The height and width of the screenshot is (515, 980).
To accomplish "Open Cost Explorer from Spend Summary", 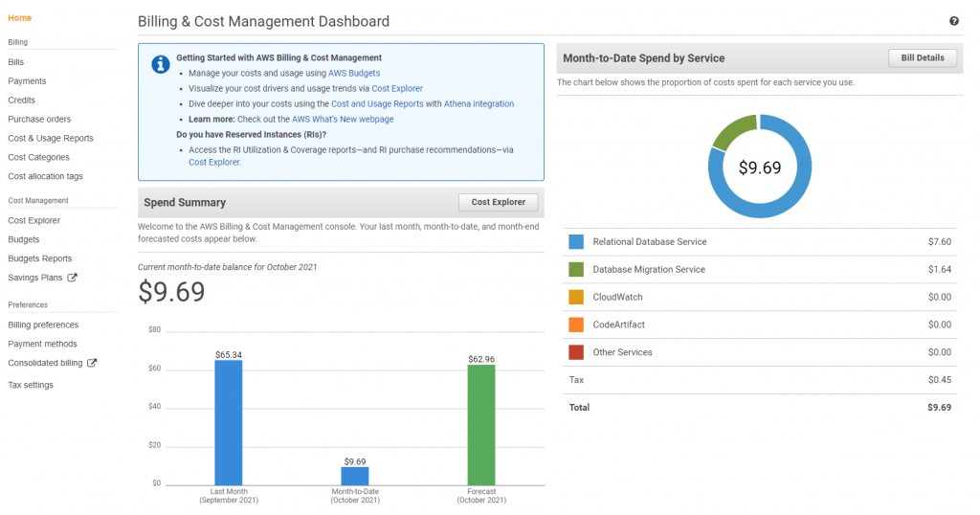I will 498,202.
